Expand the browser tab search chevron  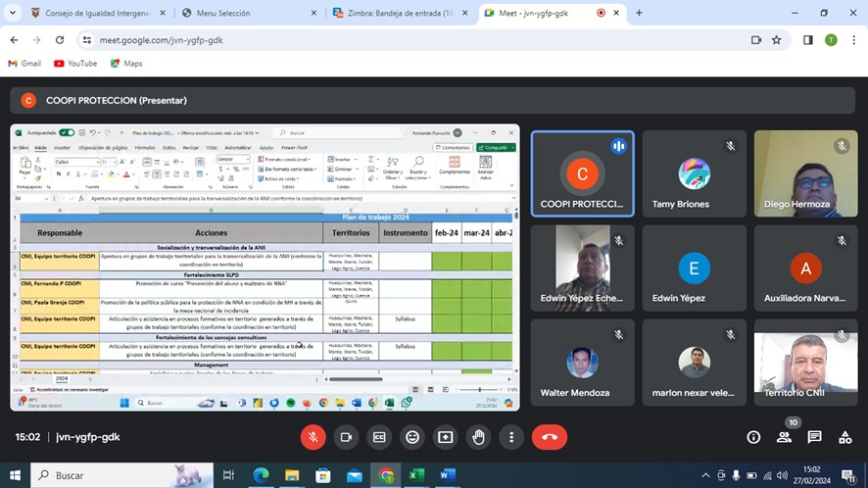pos(13,13)
